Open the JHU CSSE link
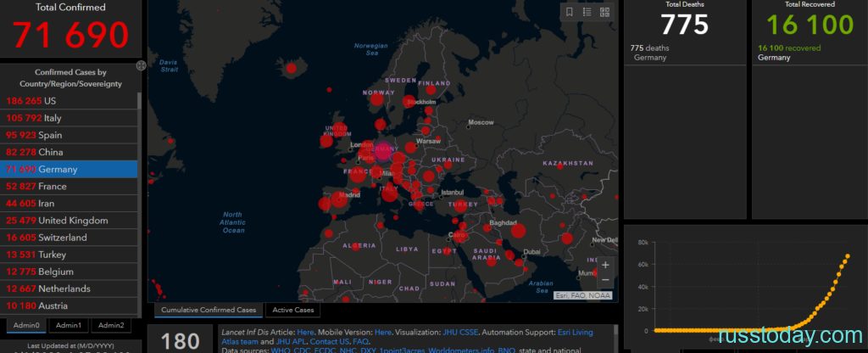The image size is (868, 353). [459, 333]
